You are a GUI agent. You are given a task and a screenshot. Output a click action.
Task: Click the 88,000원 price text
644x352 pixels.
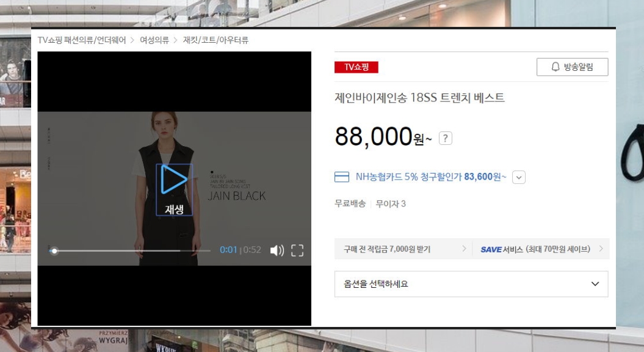[383, 136]
